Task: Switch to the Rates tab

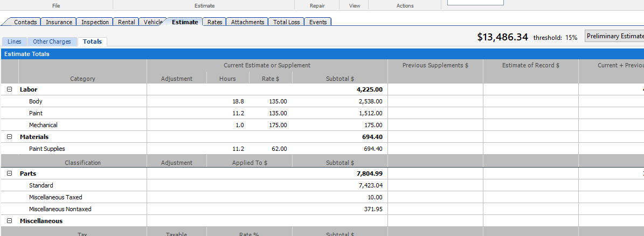Action: tap(214, 22)
